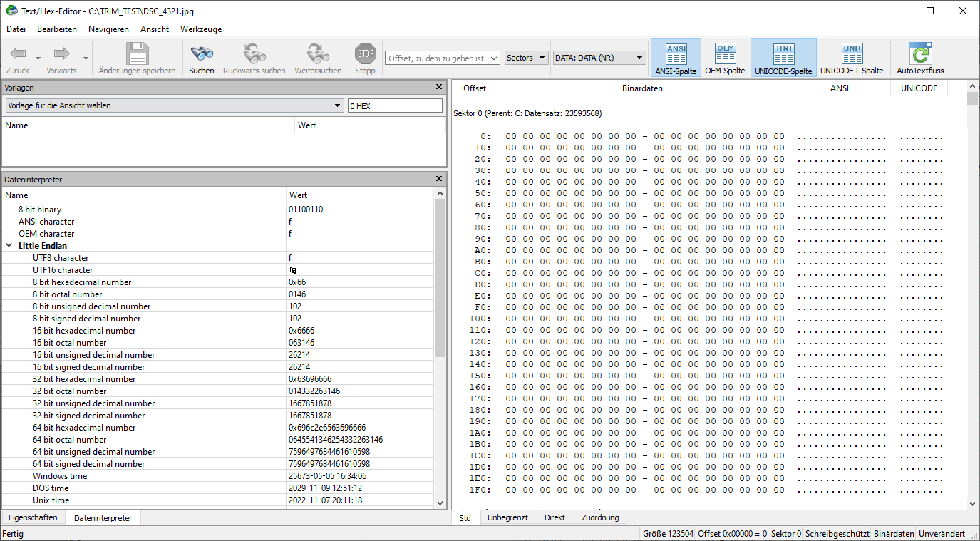Viewport: 980px width, 541px height.
Task: Click the Unverändert status bar entry
Action: 942,534
